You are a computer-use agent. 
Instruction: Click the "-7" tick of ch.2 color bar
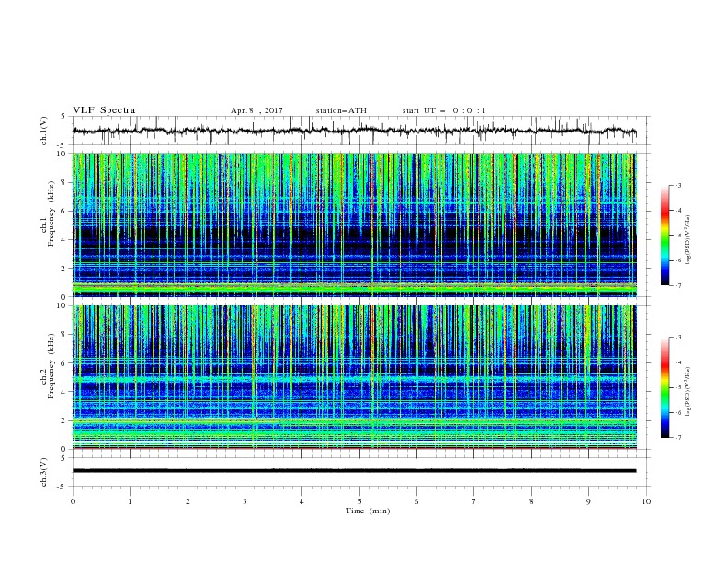(x=677, y=438)
